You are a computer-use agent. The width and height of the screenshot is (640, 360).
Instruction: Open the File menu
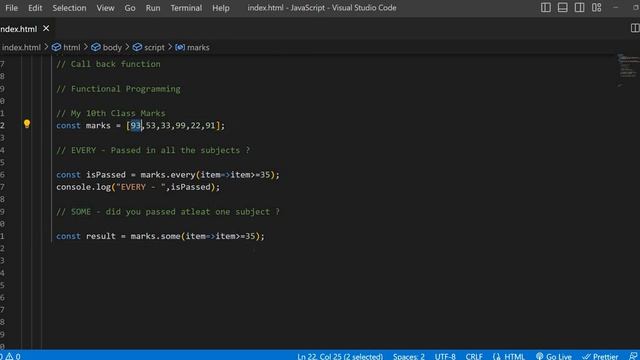coord(11,8)
